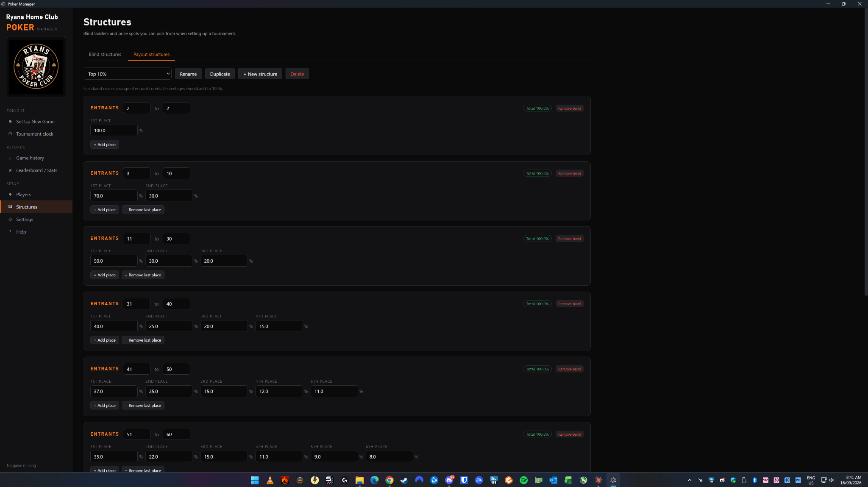The height and width of the screenshot is (487, 868).
Task: Open the EA app from taskbar
Action: coord(479,480)
